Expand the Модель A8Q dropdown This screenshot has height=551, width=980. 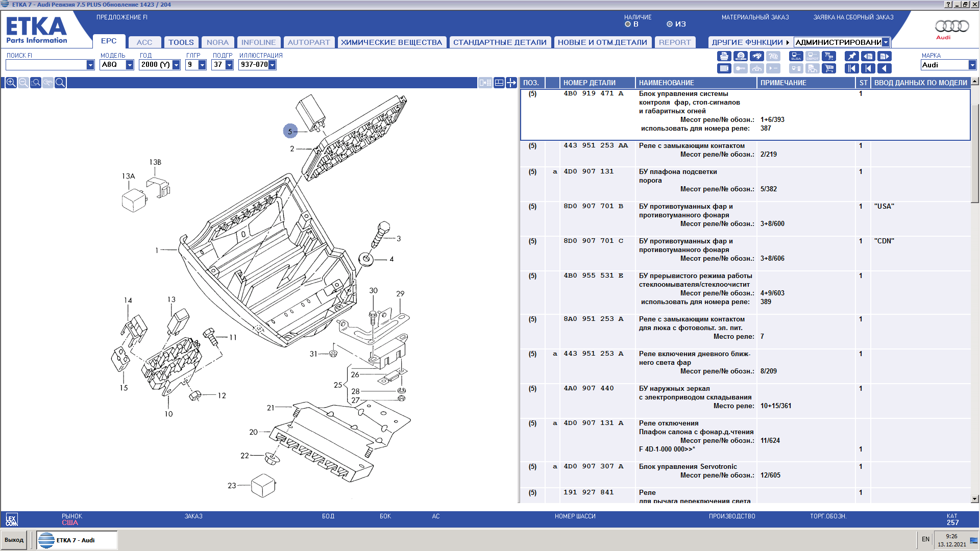tap(130, 65)
